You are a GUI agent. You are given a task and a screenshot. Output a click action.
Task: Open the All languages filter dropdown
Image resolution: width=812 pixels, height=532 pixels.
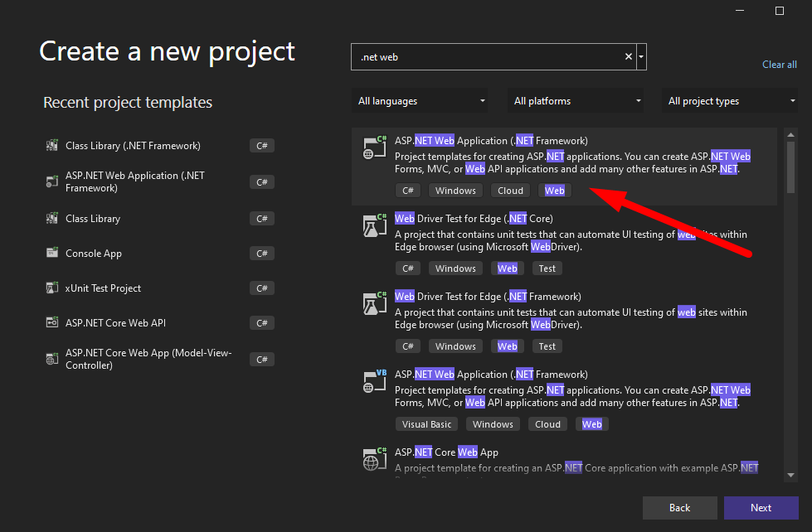pyautogui.click(x=421, y=101)
